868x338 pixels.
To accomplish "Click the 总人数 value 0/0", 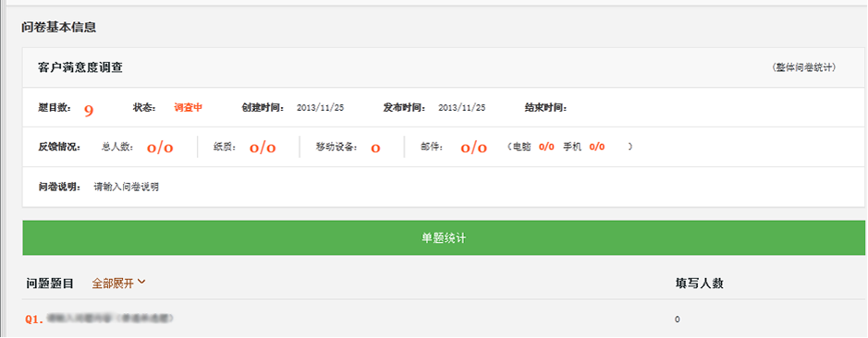I will click(160, 147).
